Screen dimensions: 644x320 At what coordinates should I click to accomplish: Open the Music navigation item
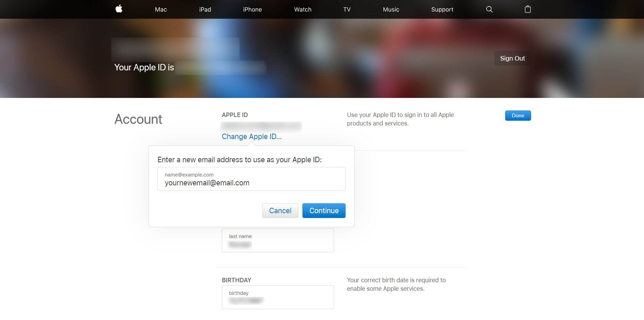391,10
